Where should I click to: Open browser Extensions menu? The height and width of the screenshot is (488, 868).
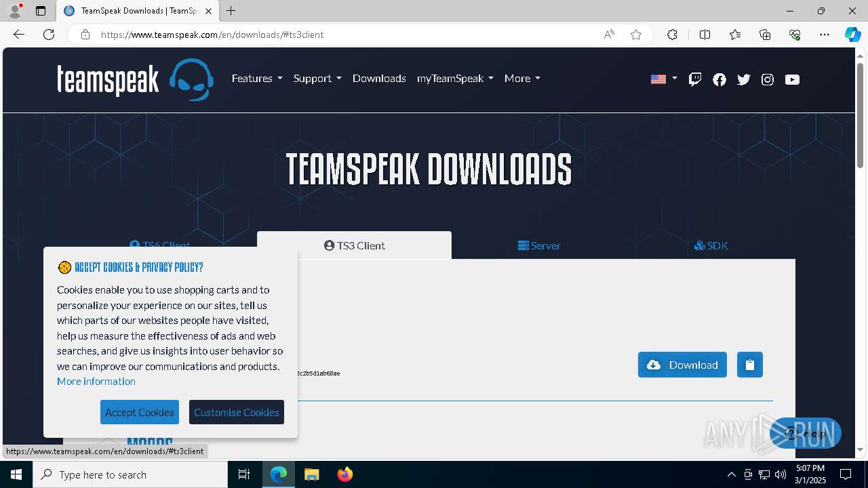(x=672, y=35)
